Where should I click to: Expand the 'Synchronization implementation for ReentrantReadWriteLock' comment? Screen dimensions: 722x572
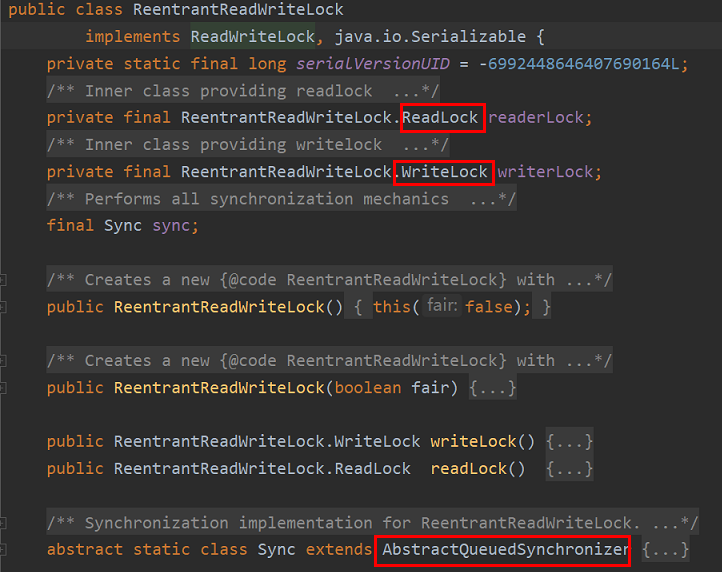[x=373, y=523]
